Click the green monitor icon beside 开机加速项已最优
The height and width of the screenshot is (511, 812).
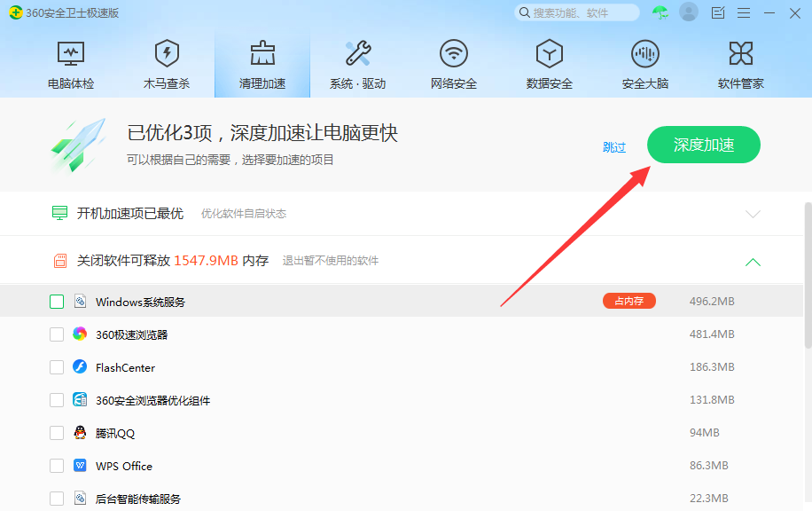pos(60,213)
